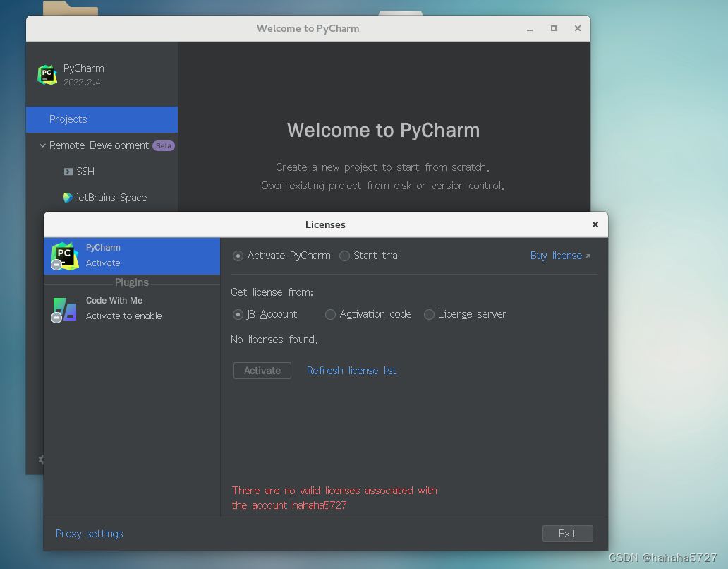Select the Code With Me plugin icon
The width and height of the screenshot is (728, 569).
pyautogui.click(x=64, y=309)
